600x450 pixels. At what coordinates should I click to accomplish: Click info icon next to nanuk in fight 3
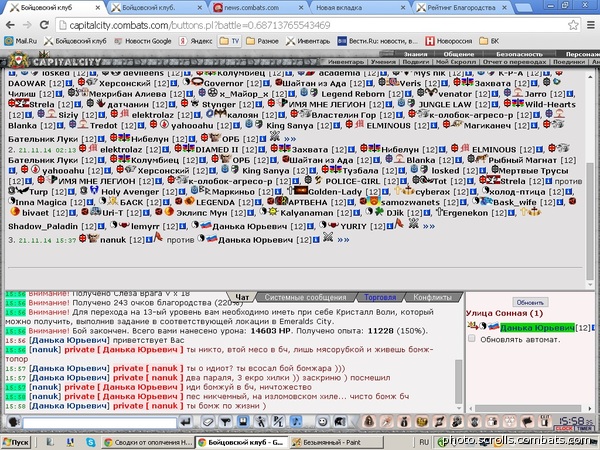click(150, 240)
